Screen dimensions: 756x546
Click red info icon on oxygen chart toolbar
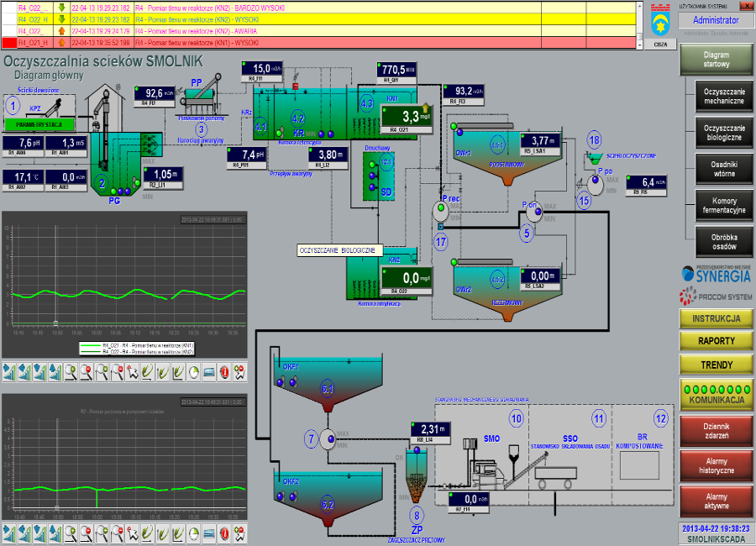(224, 372)
